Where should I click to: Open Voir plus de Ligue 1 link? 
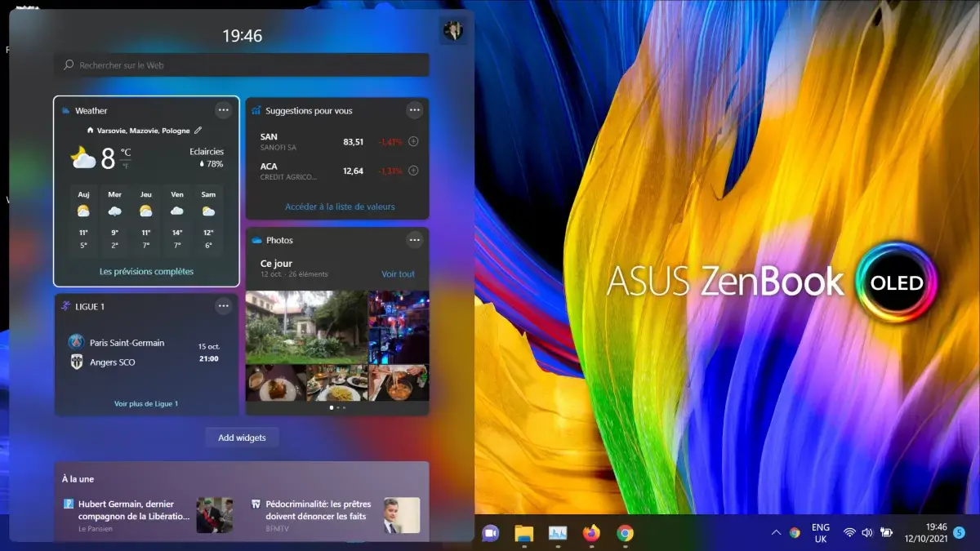click(146, 403)
